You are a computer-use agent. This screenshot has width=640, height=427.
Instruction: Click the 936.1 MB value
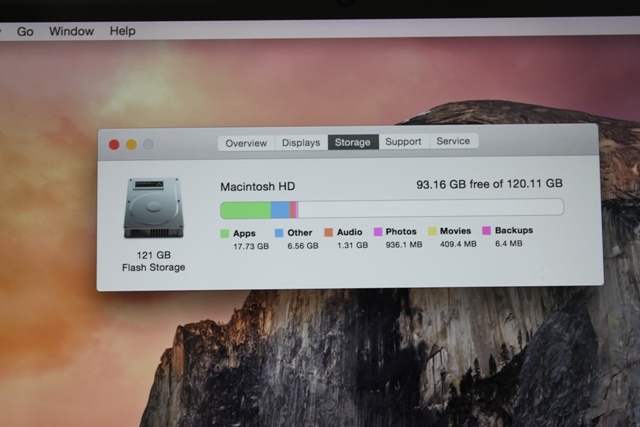pos(404,245)
